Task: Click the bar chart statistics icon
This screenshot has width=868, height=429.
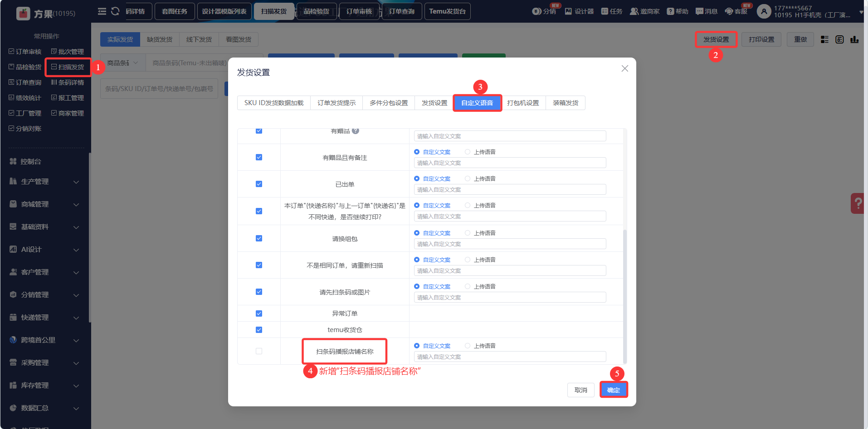Action: tap(854, 39)
